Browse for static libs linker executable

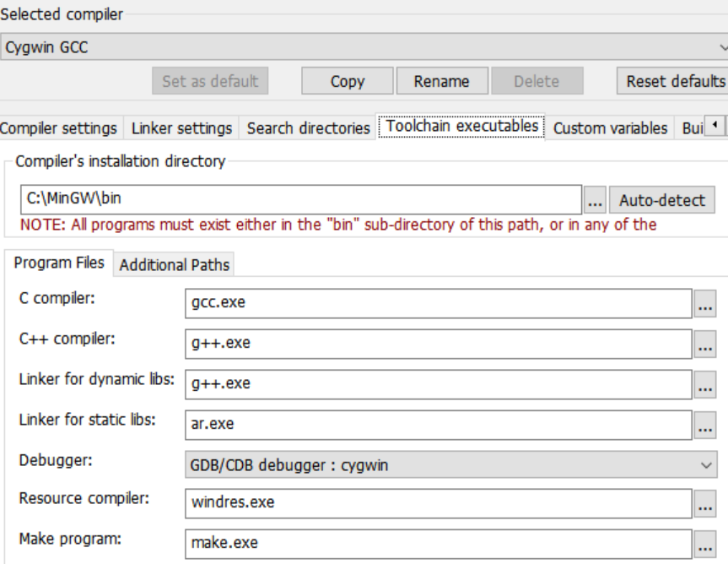click(x=704, y=424)
